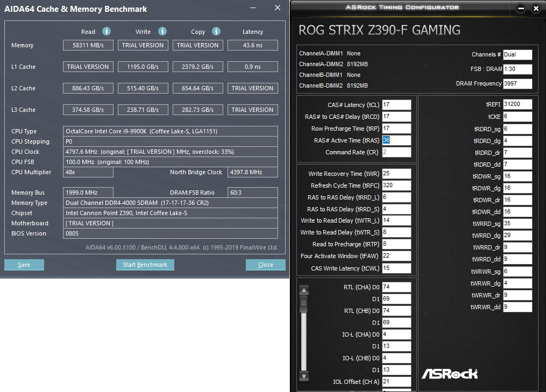Click the Four Activate Window (tFAW) field

[x=396, y=256]
